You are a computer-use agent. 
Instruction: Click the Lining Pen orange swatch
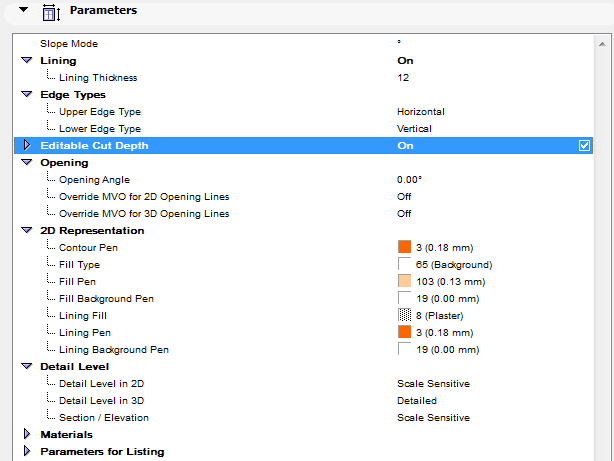[405, 332]
